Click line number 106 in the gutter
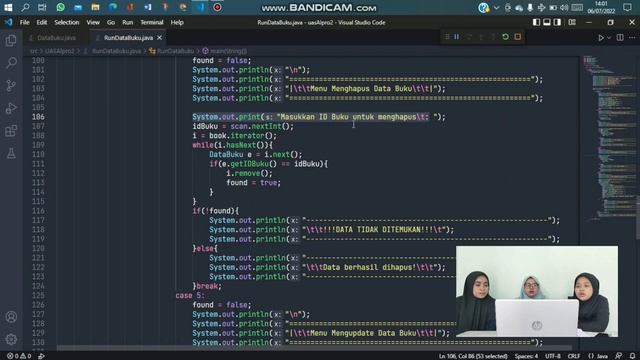640x360 pixels. (38, 117)
